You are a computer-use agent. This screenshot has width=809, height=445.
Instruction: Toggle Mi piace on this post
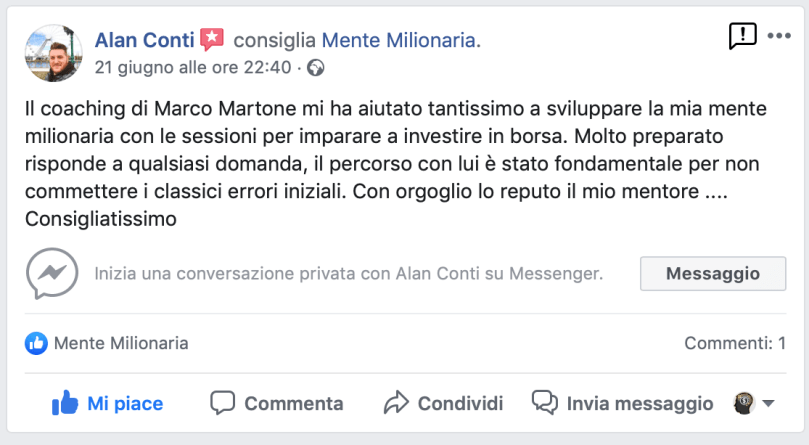108,403
